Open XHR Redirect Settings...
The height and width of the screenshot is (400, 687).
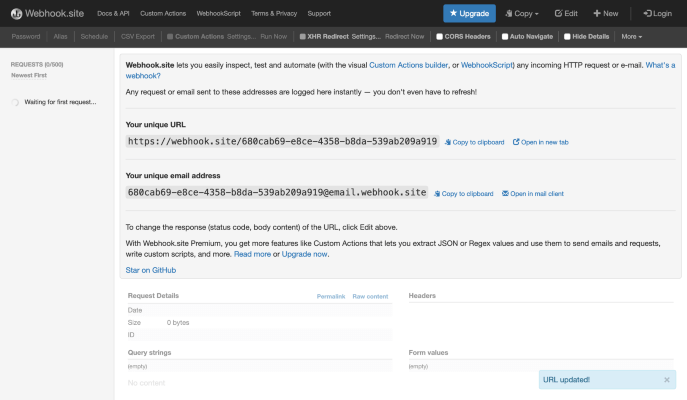(x=366, y=36)
